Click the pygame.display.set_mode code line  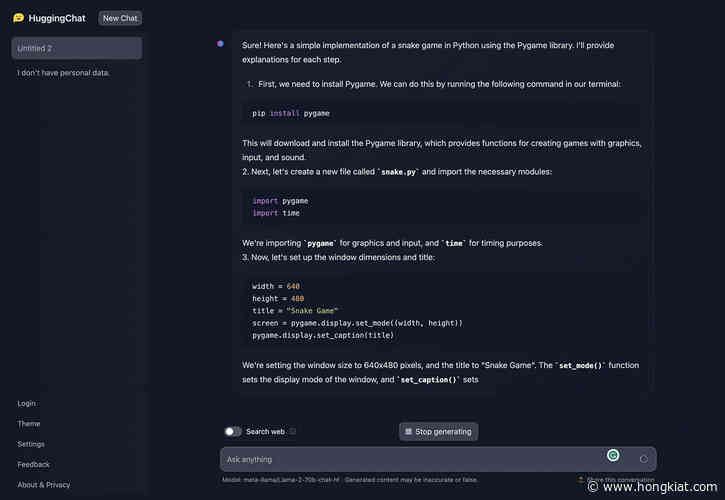click(357, 323)
